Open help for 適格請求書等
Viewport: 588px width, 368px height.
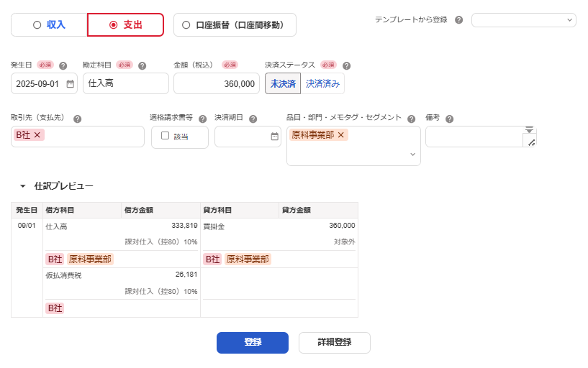point(202,119)
